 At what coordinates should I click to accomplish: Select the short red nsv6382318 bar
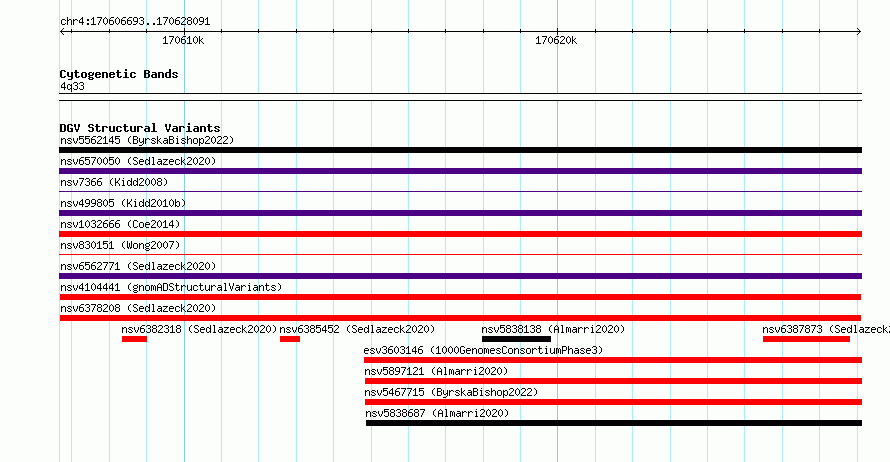pos(135,339)
